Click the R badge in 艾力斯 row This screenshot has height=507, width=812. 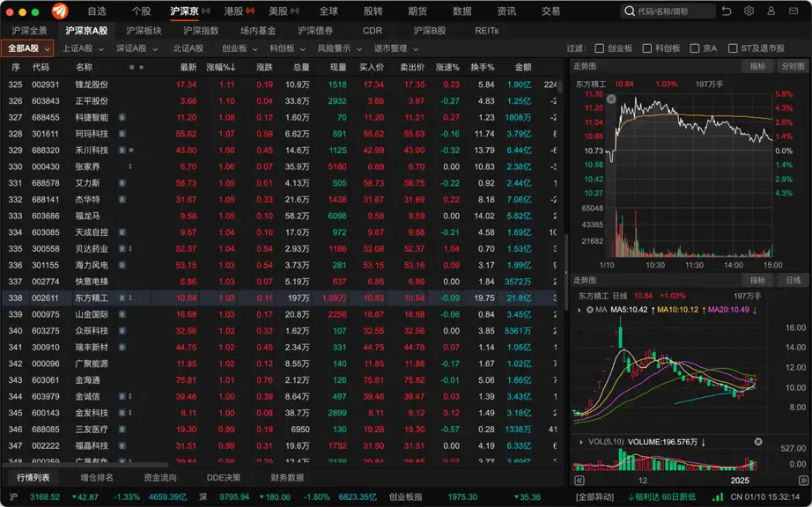122,183
